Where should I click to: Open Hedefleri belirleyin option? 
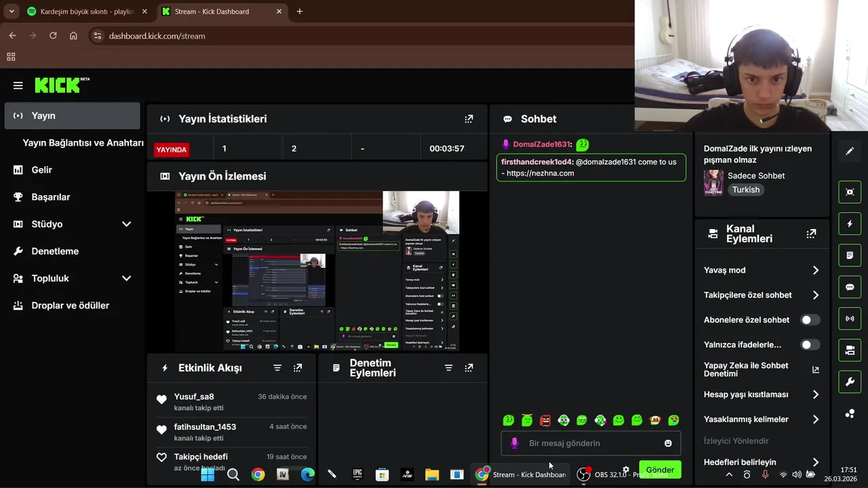click(762, 462)
